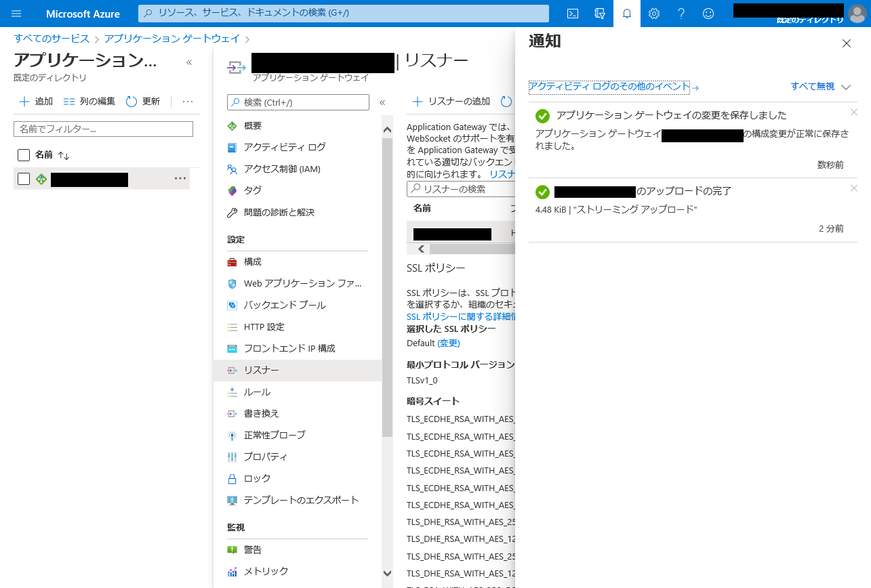Click the 名前でフィルター input field

103,129
